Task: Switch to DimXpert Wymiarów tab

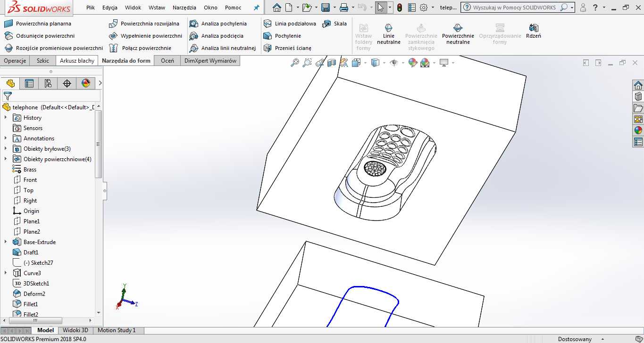Action: tap(210, 61)
